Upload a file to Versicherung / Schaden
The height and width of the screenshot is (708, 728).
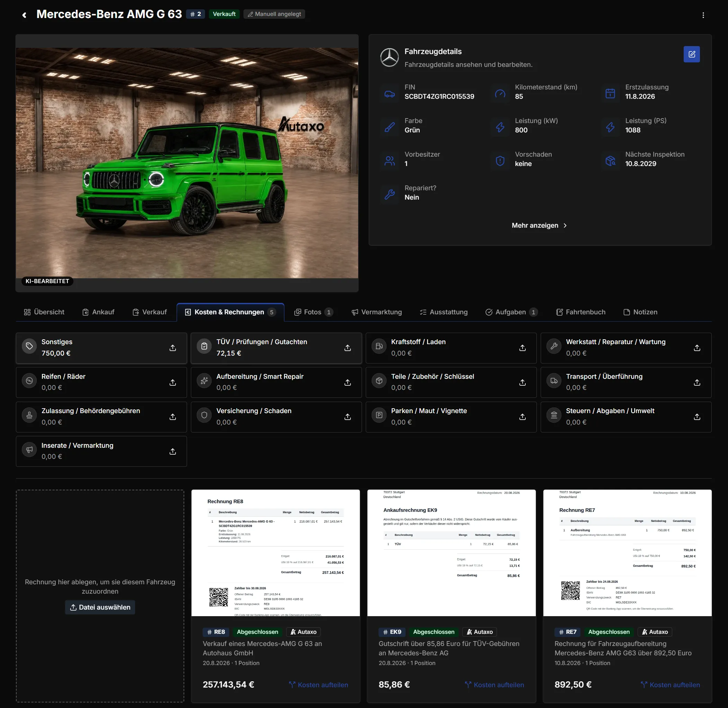click(x=347, y=417)
